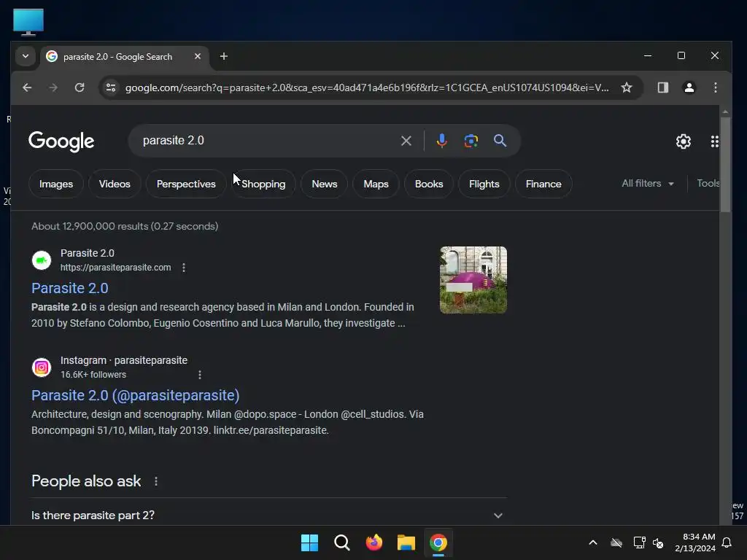Switch to the Perspectives filter

pyautogui.click(x=186, y=184)
